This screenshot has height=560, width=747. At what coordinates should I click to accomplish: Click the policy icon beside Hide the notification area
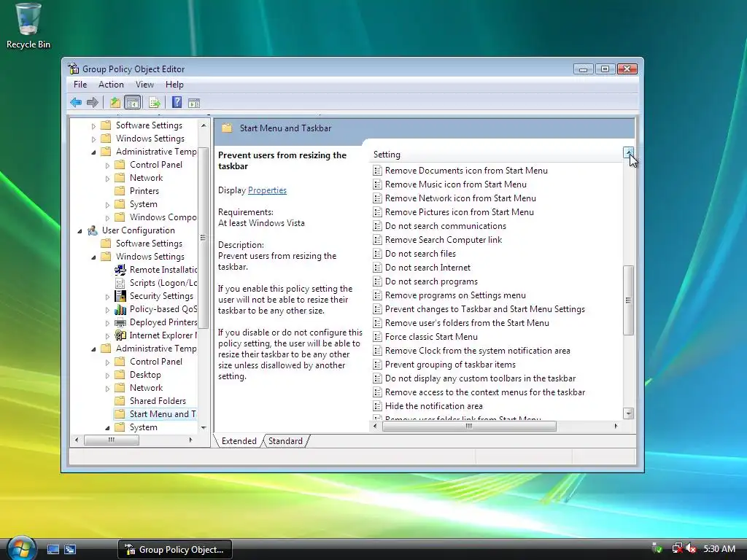tap(377, 406)
